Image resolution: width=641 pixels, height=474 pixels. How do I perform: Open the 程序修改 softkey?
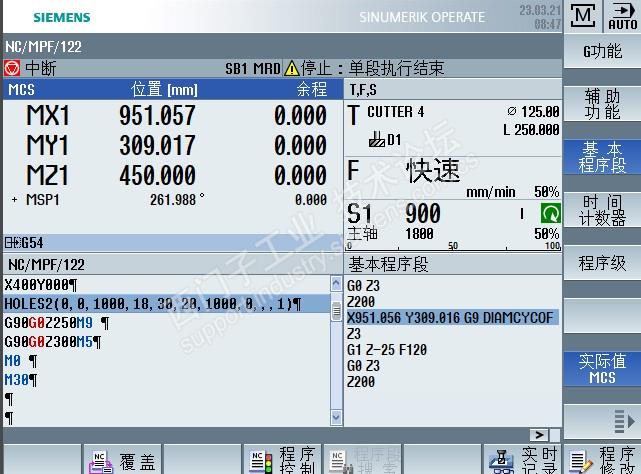[602, 460]
